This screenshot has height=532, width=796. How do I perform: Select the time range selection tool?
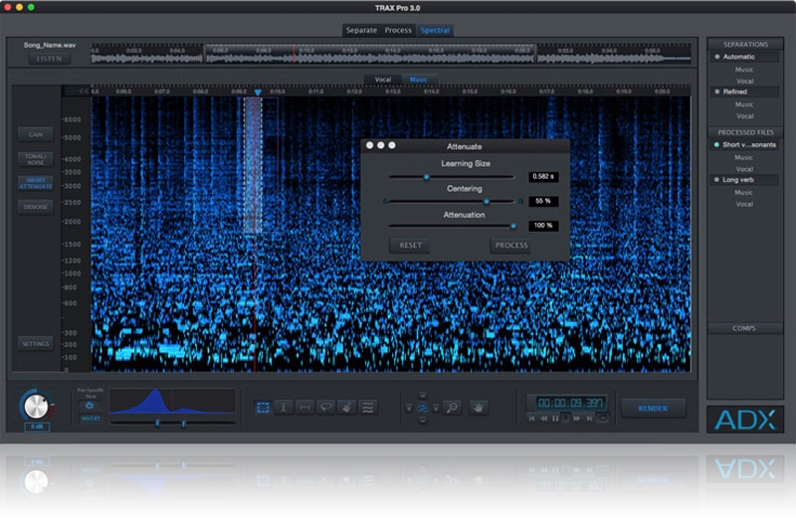click(x=284, y=407)
